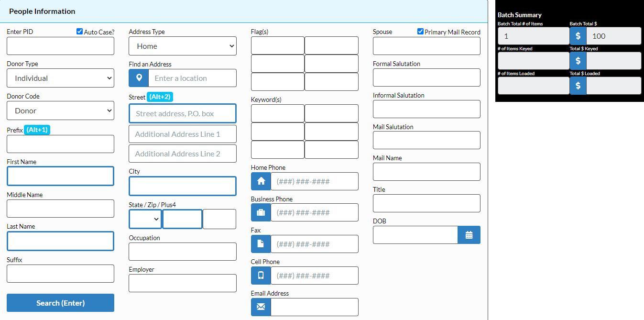
Task: Open the DOB calendar picker
Action: [x=469, y=234]
